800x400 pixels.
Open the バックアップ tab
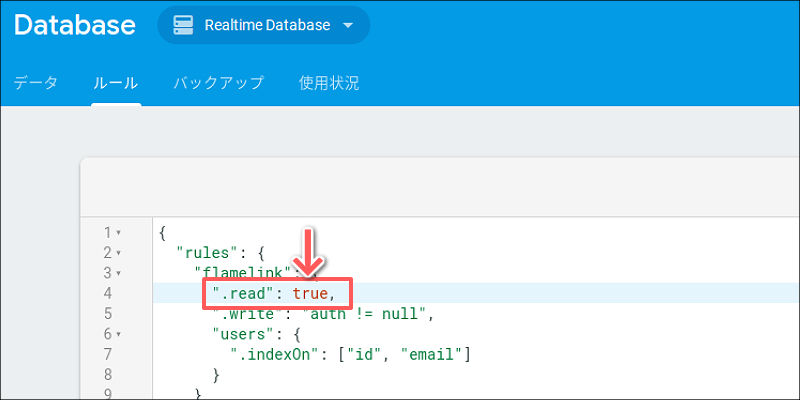tap(218, 83)
